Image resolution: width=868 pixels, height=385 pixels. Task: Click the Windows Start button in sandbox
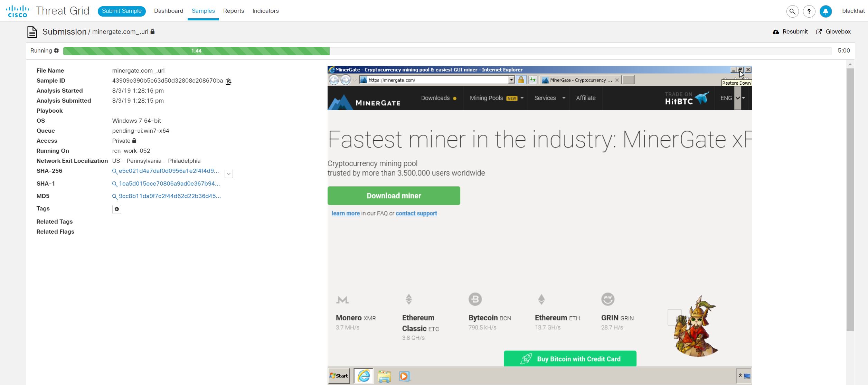pyautogui.click(x=339, y=376)
